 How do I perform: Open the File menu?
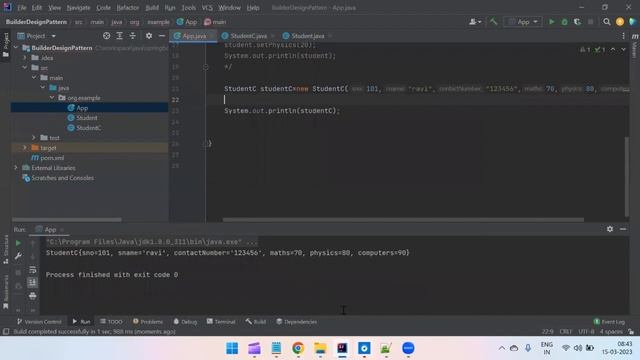coord(22,8)
